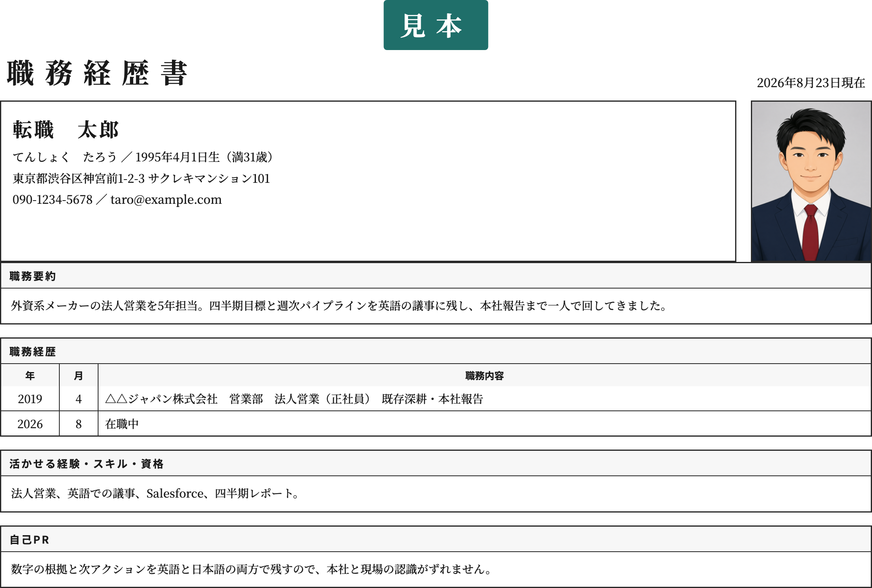Click the 月 column header
Image resolution: width=872 pixels, height=588 pixels.
click(79, 376)
